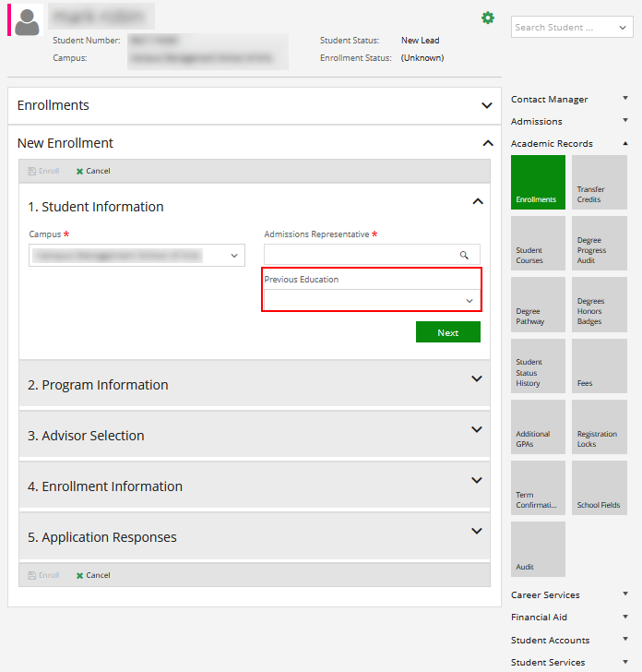This screenshot has height=672, width=642.
Task: Click the top Cancel label
Action: (98, 171)
